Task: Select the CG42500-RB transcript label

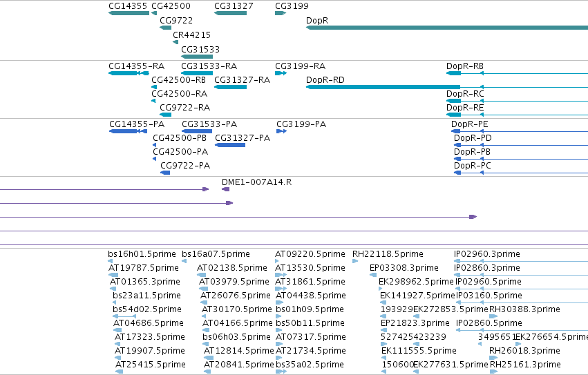Action: point(178,80)
